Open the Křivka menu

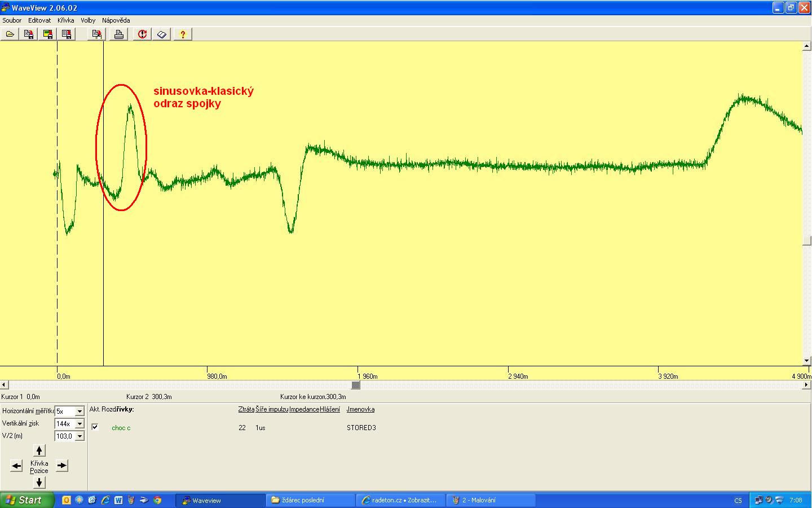[x=65, y=20]
